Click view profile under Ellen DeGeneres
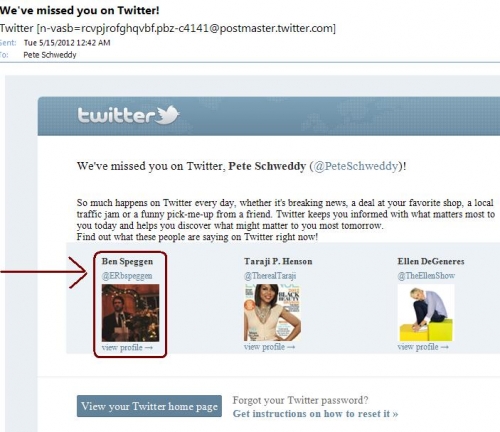The image size is (500, 432). [423, 347]
